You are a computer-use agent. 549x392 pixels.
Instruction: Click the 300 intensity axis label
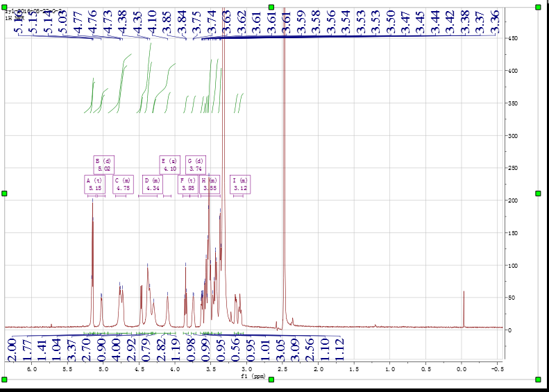coord(512,136)
